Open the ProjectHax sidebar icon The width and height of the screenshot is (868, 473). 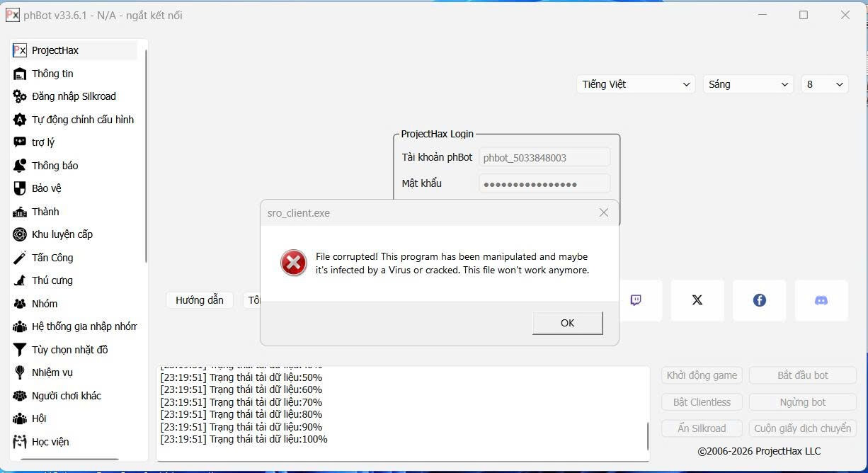click(20, 50)
